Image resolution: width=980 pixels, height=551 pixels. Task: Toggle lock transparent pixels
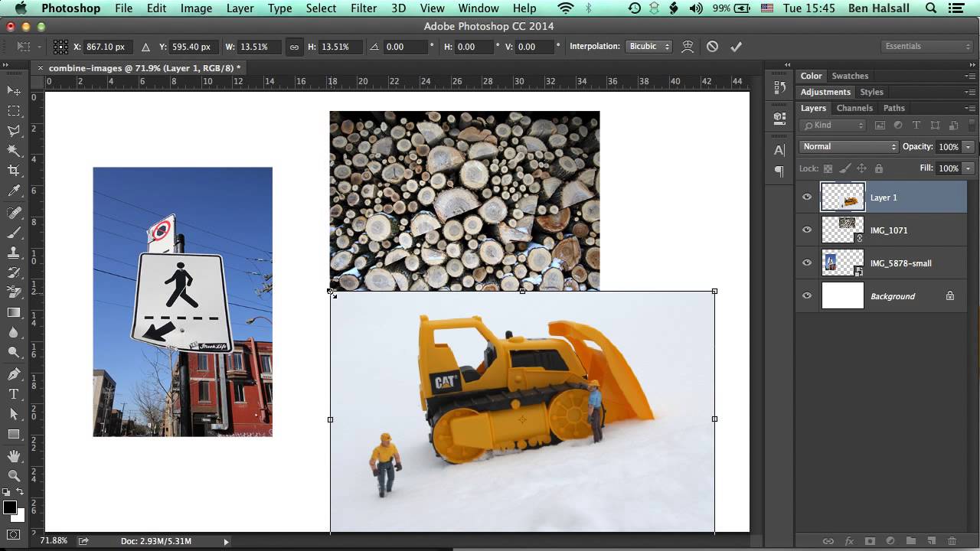tap(827, 168)
